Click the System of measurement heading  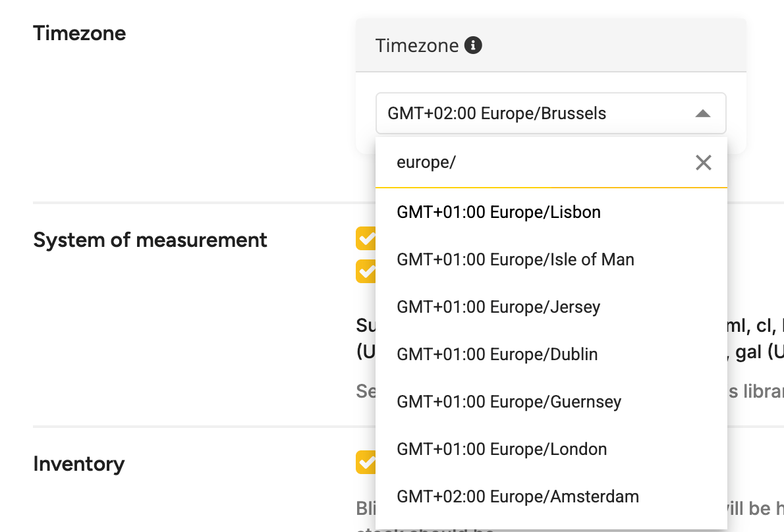pos(150,240)
